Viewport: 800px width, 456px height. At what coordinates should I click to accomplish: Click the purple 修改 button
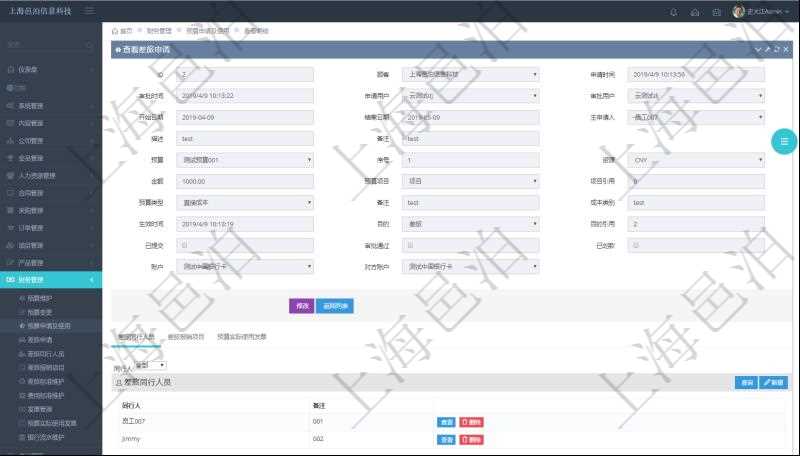[x=301, y=306]
